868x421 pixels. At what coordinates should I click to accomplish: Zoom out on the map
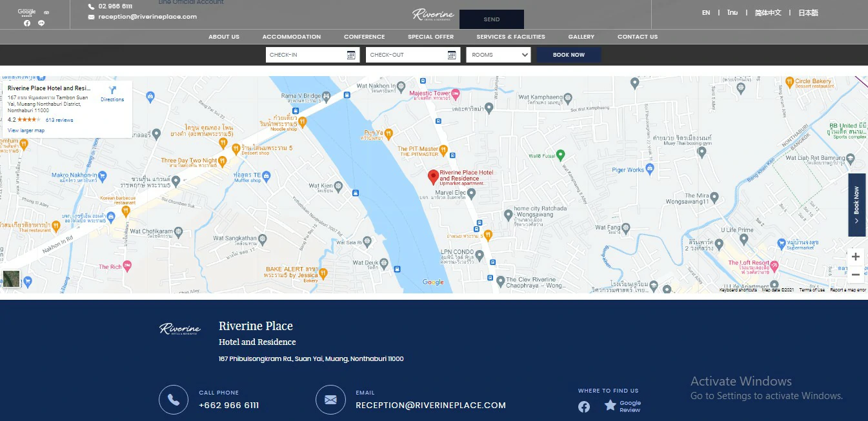[x=856, y=274]
